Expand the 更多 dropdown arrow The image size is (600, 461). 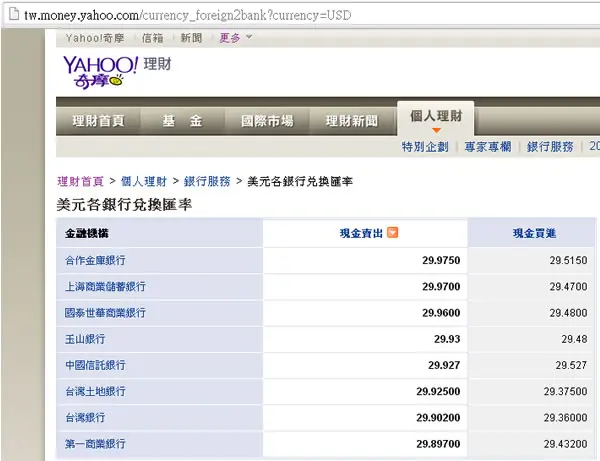249,37
